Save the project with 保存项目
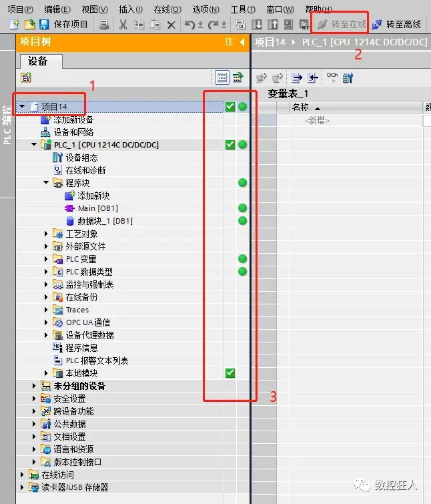 click(x=63, y=25)
